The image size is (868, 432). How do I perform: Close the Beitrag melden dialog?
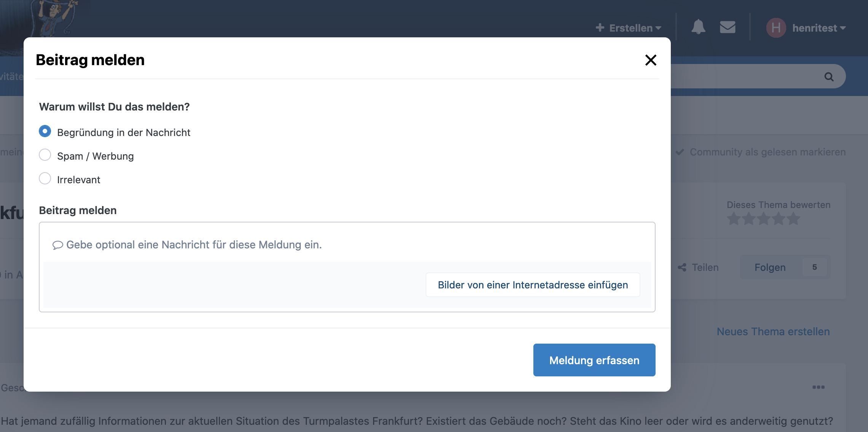point(651,60)
